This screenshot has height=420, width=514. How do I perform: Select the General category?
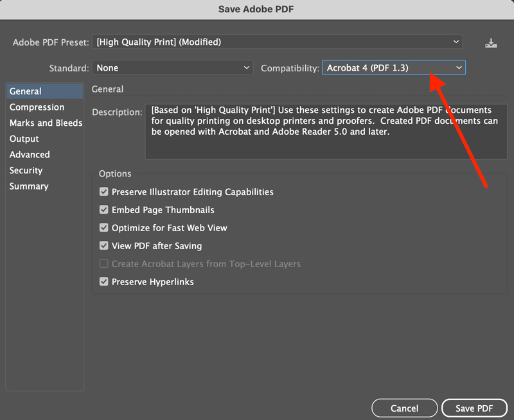[26, 91]
